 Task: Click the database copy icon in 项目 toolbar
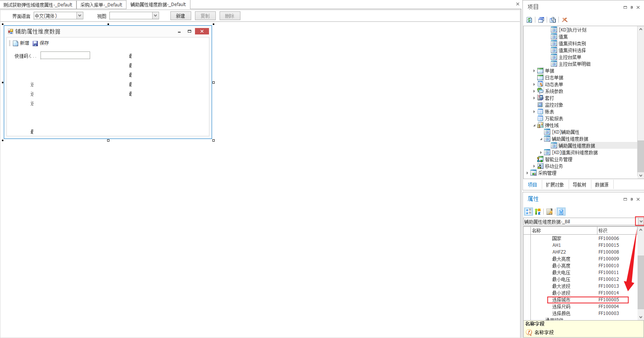click(x=553, y=20)
